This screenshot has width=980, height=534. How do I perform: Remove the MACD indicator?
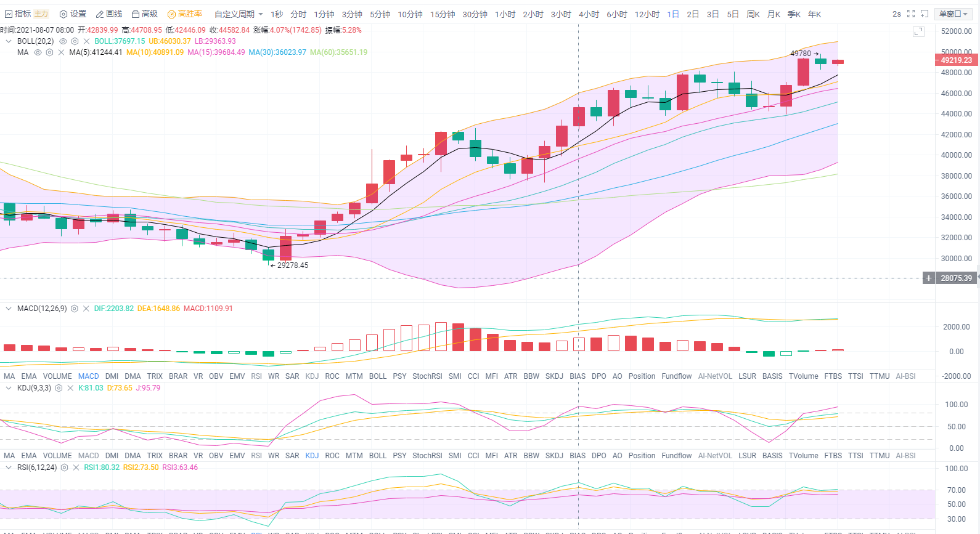(86, 309)
